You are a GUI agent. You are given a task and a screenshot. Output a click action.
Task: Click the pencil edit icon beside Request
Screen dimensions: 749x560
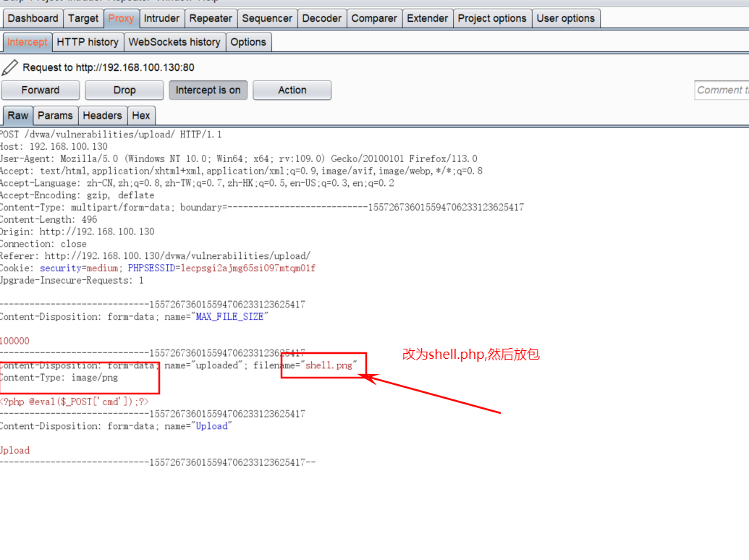tap(9, 67)
